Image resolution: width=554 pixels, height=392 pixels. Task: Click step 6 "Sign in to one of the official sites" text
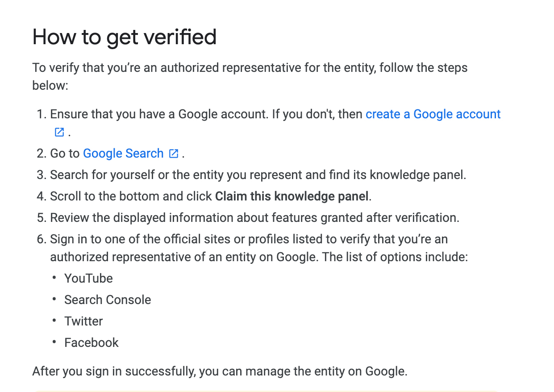coord(249,239)
